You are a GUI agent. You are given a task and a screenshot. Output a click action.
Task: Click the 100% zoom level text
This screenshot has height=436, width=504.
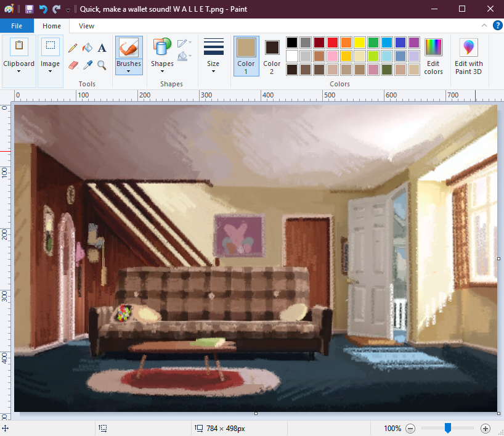pos(392,428)
